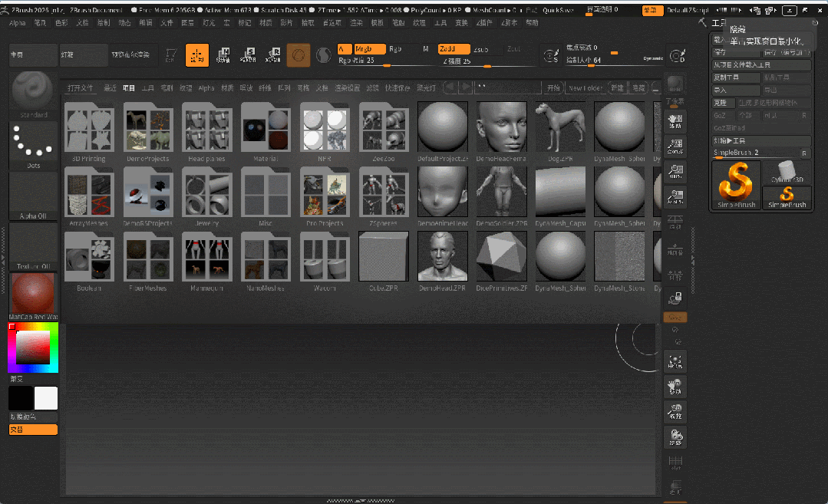Click the half-shaded material sphere icon
The width and height of the screenshot is (828, 504).
323,55
